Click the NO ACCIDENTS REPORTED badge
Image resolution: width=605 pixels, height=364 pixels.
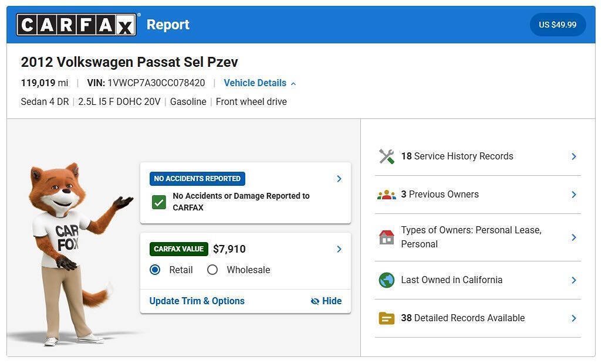tap(197, 179)
